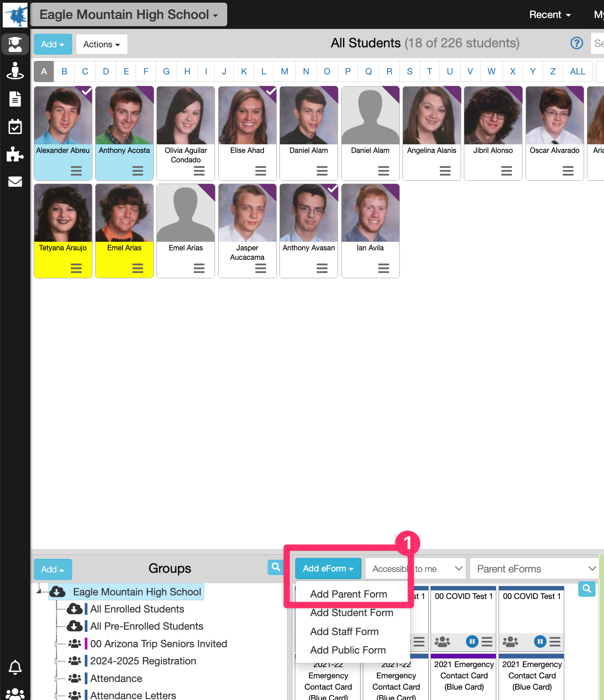This screenshot has height=700, width=604.
Task: Open the hamburger menu on Jibril Alonso card
Action: (506, 171)
